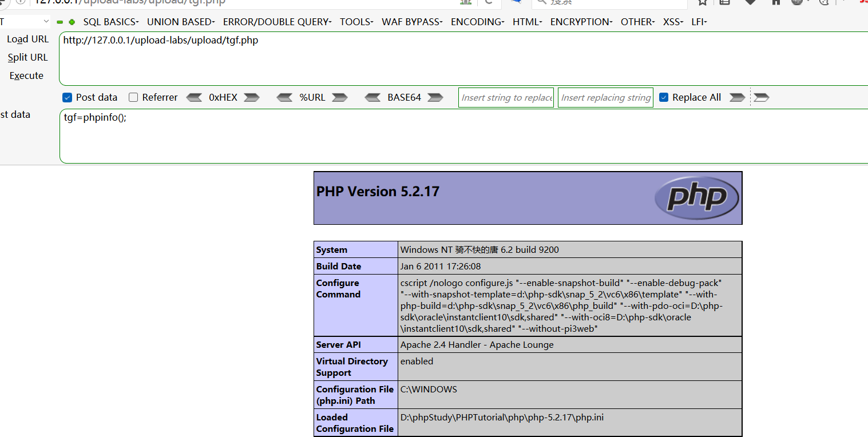Click the arrow right after Replace All
Screen dimensions: 868x437
click(738, 97)
